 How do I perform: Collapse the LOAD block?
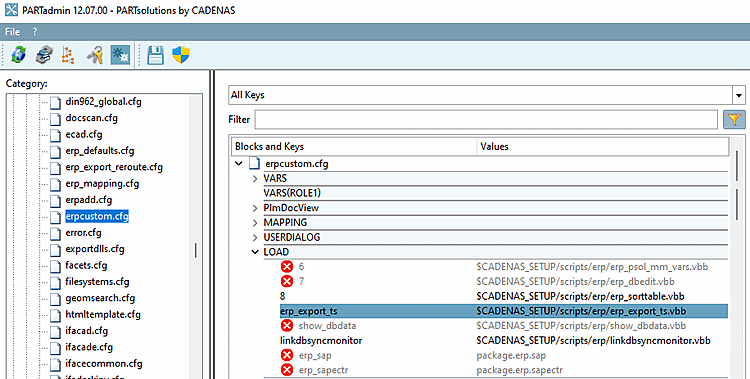(255, 252)
